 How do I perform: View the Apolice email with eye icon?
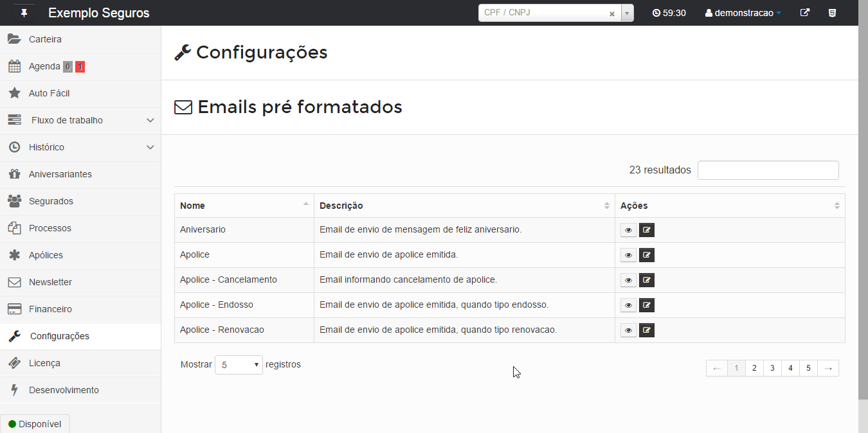pyautogui.click(x=628, y=255)
